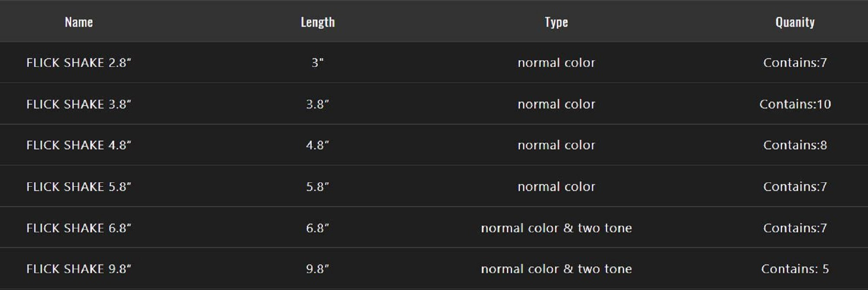Click the Quanity column header

(x=795, y=22)
